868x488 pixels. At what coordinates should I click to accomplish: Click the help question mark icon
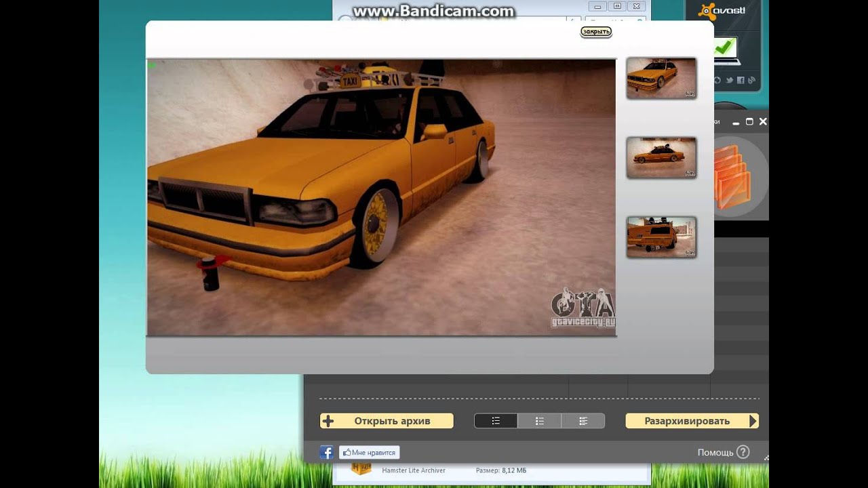coord(743,451)
